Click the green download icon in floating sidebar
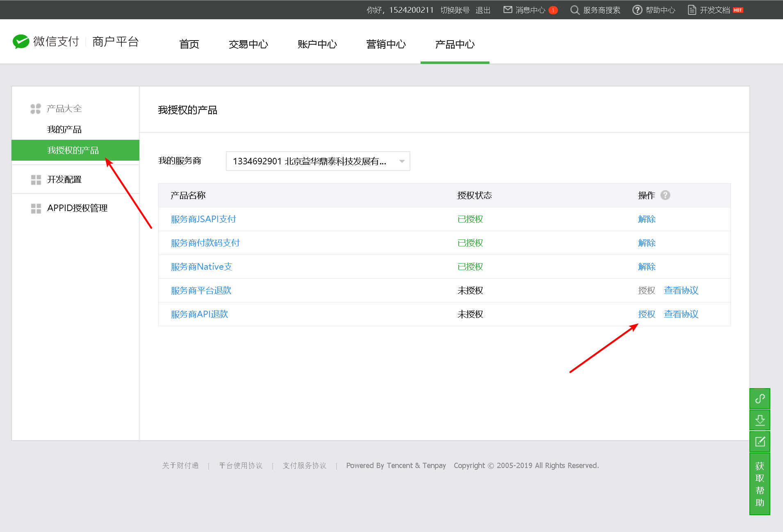783x532 pixels. (760, 420)
